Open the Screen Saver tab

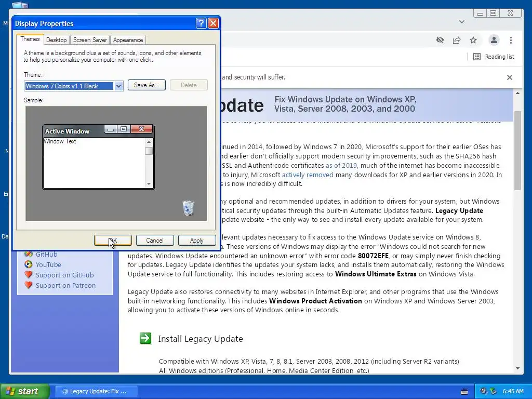click(90, 39)
